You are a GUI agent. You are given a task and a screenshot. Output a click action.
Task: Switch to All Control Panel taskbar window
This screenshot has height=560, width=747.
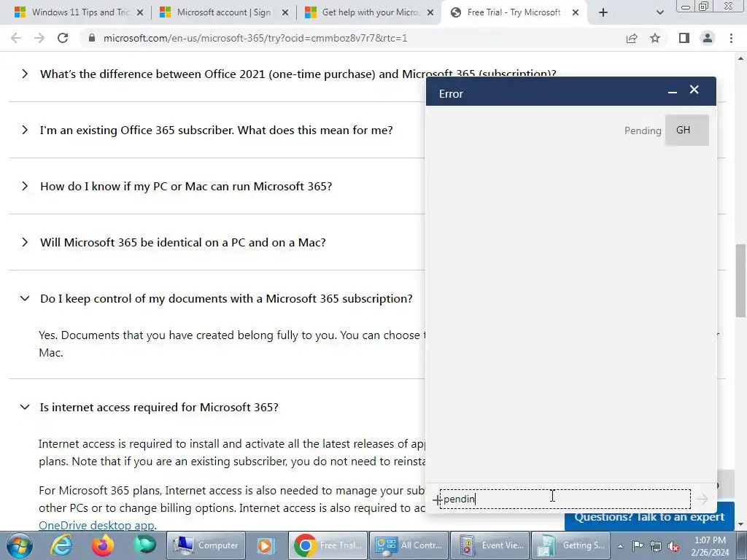(x=409, y=545)
